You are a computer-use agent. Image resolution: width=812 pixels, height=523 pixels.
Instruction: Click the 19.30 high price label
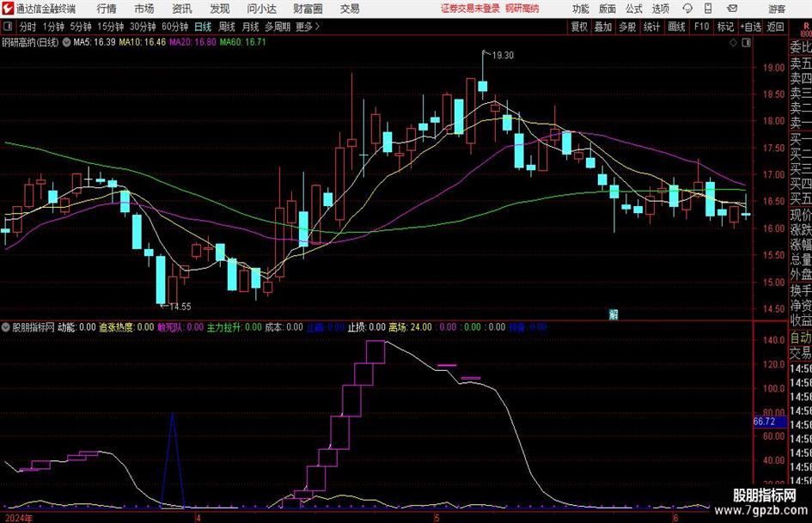503,56
